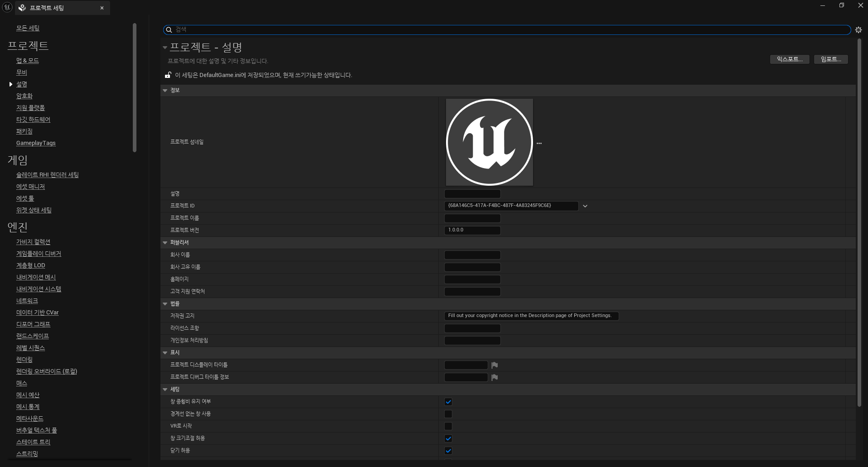
Task: Open 네트워크 settings
Action: 27,301
